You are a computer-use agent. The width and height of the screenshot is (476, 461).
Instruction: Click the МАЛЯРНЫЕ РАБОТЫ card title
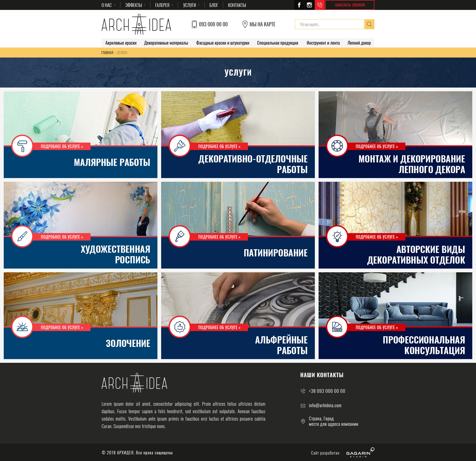pyautogui.click(x=112, y=162)
